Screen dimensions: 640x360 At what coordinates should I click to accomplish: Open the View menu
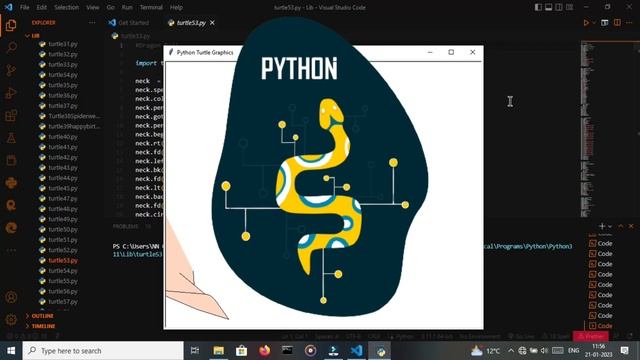93,7
